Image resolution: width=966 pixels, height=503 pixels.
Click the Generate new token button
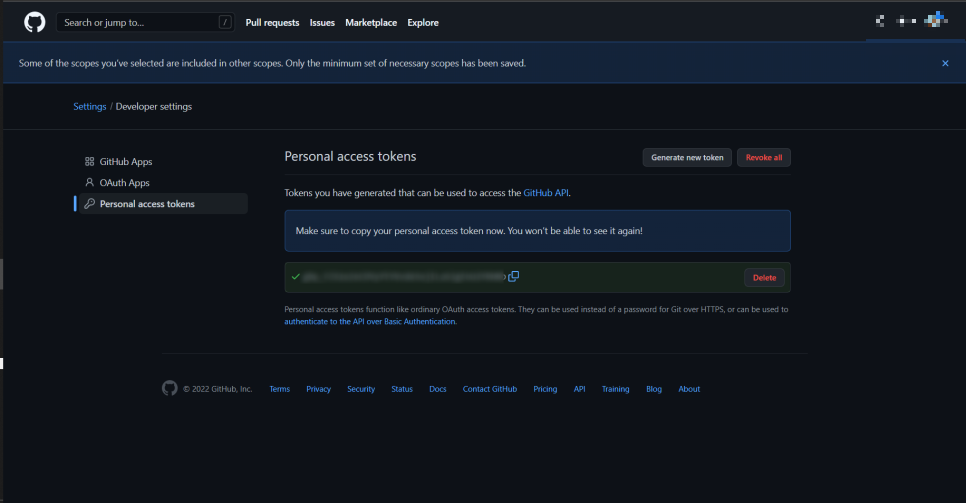687,157
